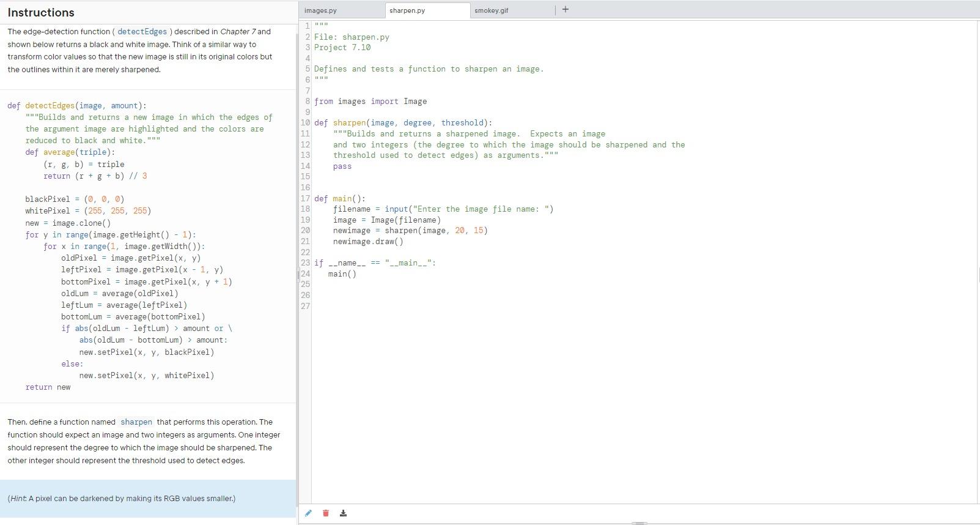Screen dimensions: 980x525
Task: Switch to the images.py tab
Action: [320, 10]
